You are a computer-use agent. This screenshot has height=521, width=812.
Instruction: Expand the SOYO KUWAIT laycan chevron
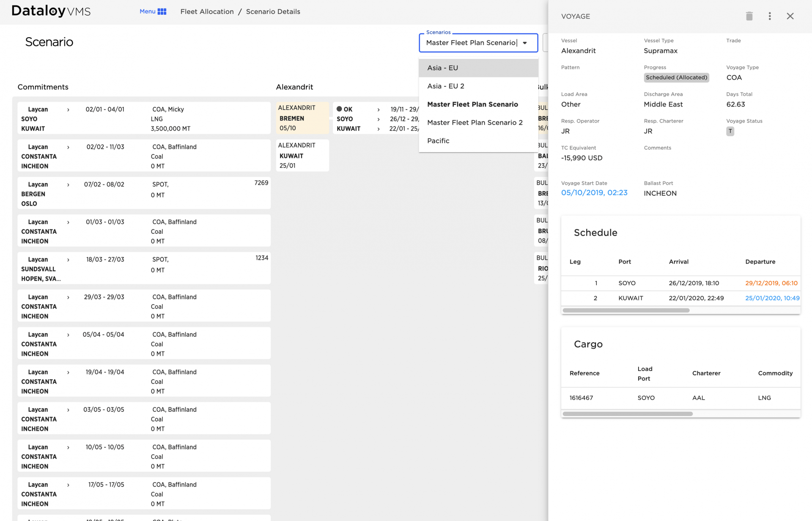coord(68,110)
